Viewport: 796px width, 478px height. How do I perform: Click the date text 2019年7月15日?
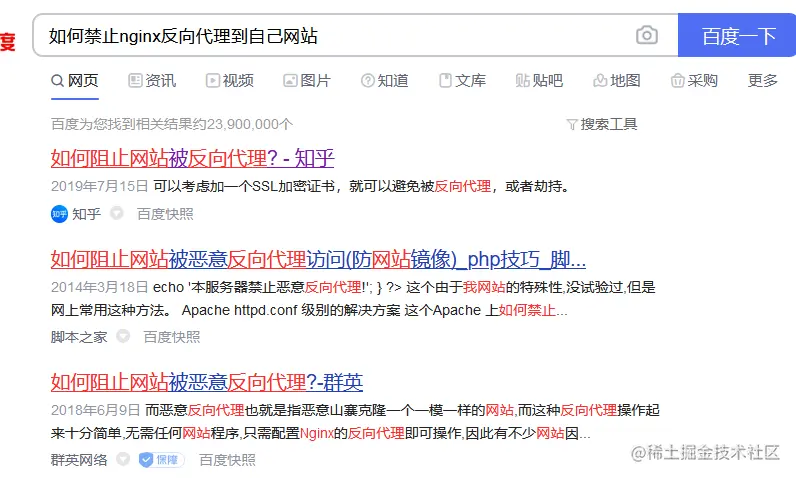(x=100, y=186)
